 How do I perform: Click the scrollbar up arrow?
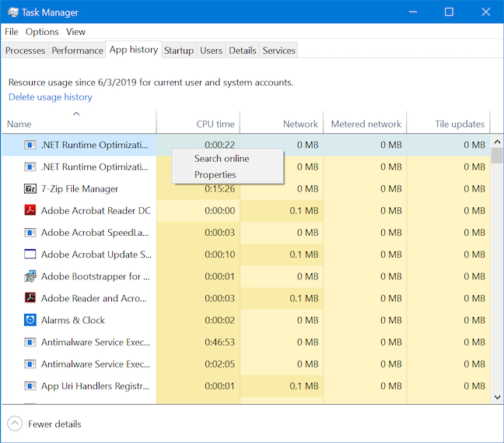(497, 142)
